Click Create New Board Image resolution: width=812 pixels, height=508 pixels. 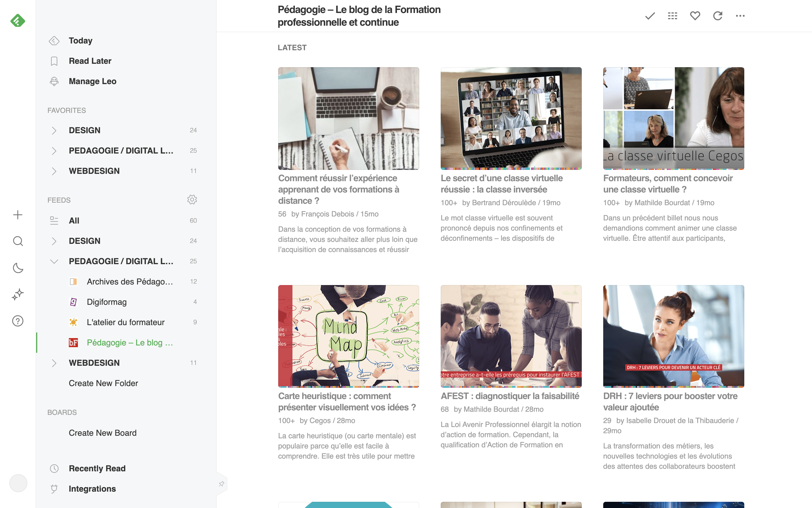102,433
